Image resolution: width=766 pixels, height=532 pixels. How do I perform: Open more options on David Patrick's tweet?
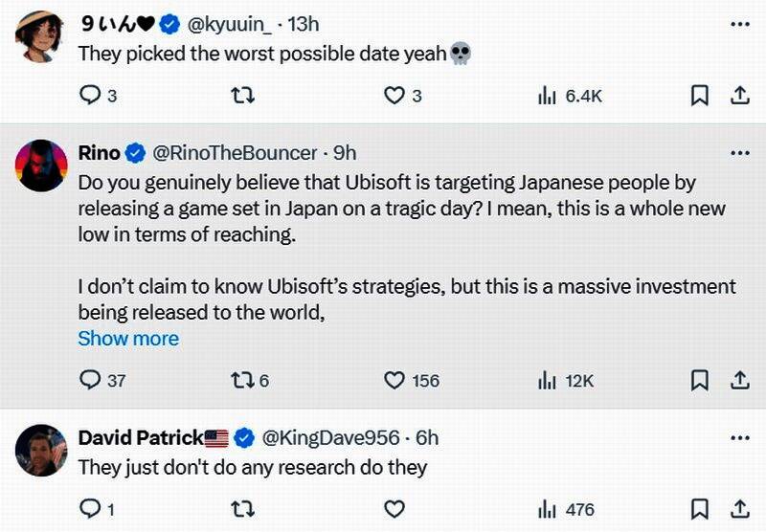pyautogui.click(x=739, y=438)
